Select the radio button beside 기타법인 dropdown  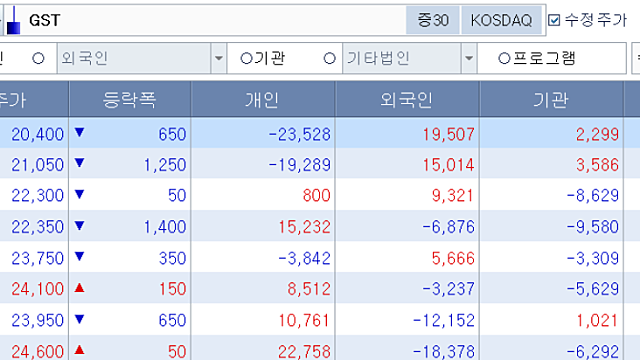click(329, 58)
